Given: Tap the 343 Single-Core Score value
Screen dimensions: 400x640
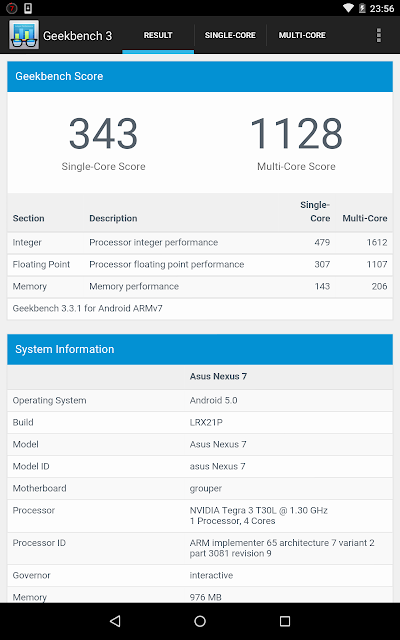Looking at the screenshot, I should [x=103, y=133].
